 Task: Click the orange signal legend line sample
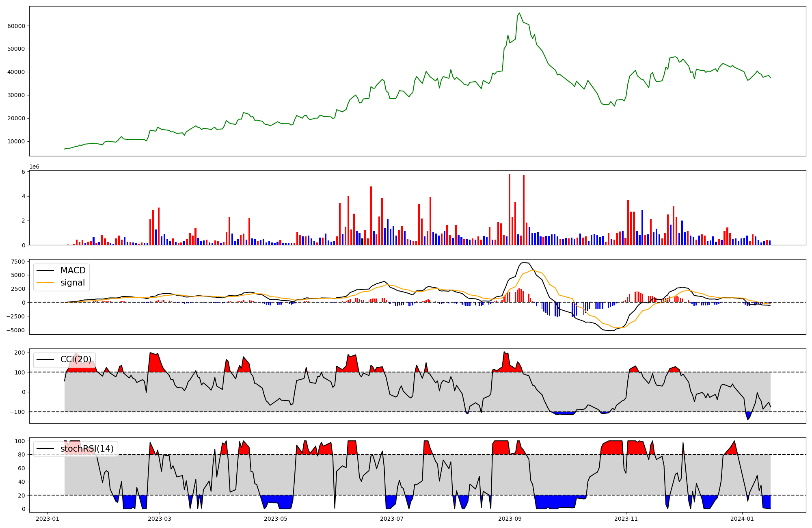pos(45,283)
